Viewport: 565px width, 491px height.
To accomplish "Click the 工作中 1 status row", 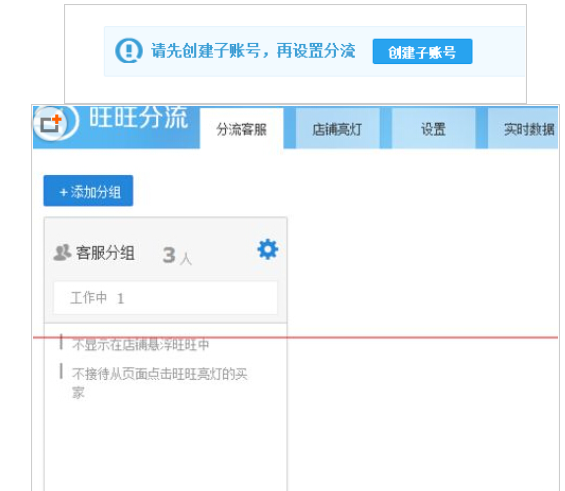I will 166,298.
